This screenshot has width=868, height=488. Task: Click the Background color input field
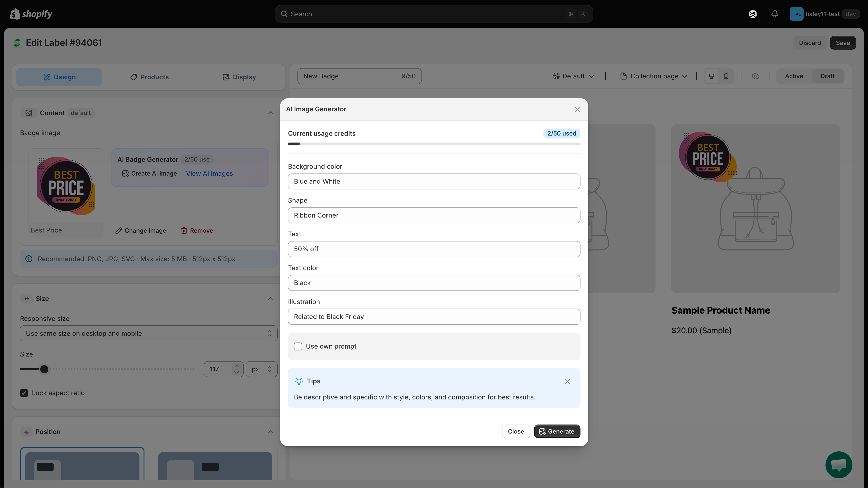click(434, 181)
